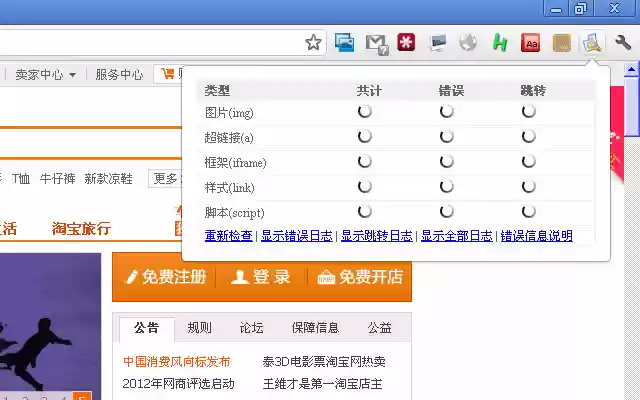This screenshot has width=640, height=400.
Task: Click the red asterisk extension icon
Action: 406,42
